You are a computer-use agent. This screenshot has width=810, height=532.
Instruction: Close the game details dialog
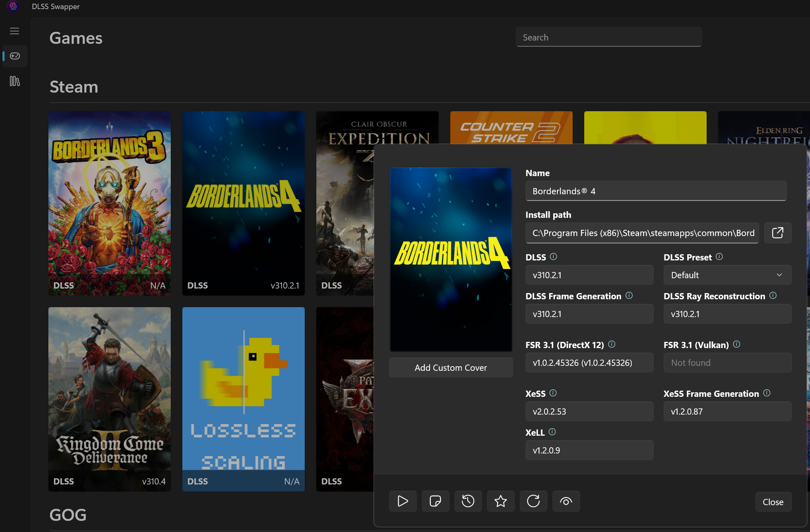coord(772,502)
